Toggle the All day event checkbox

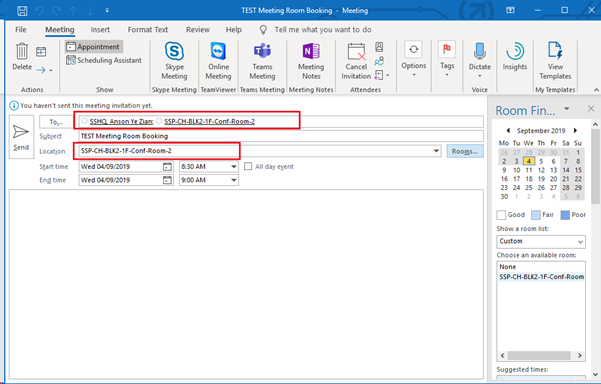[x=248, y=166]
